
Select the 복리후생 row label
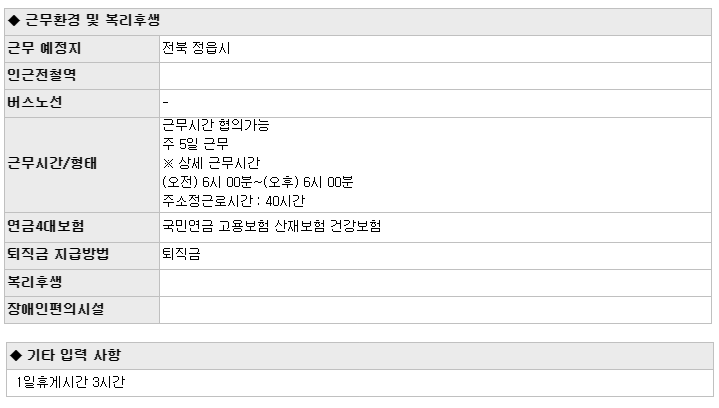[82, 283]
